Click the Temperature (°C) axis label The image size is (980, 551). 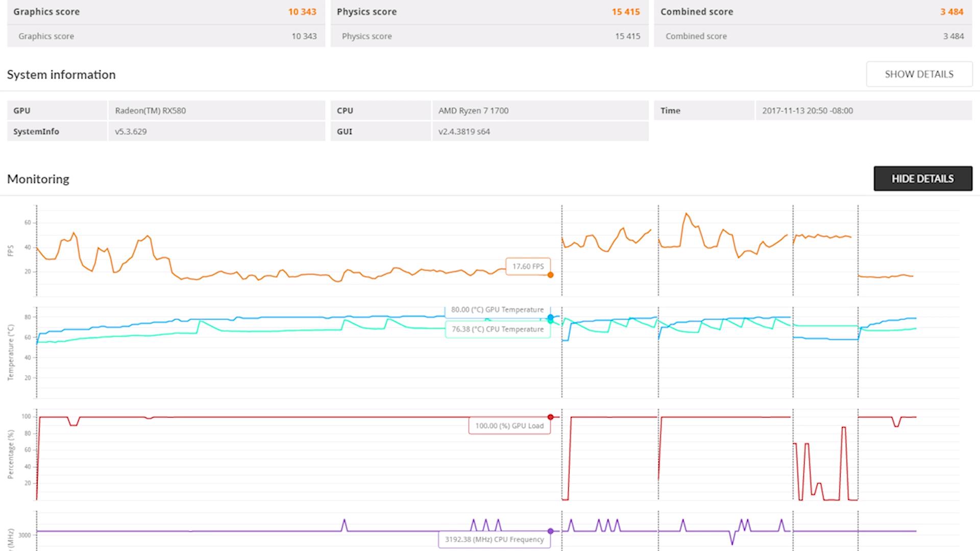coord(11,353)
